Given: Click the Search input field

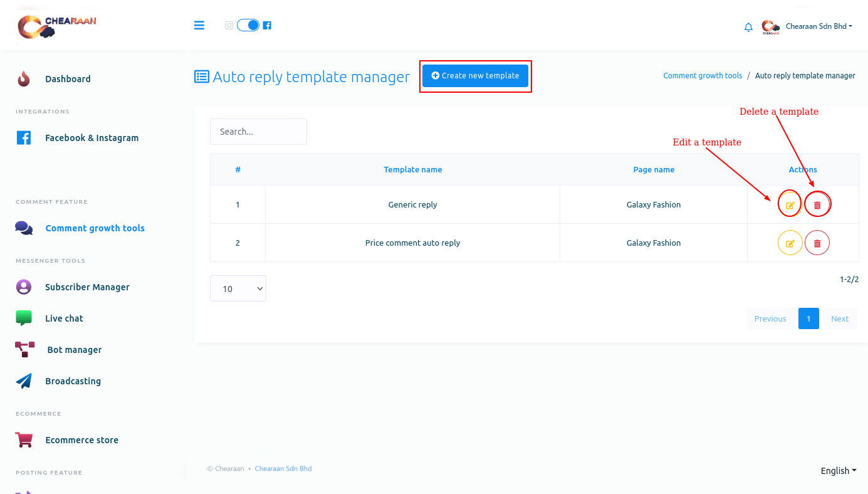Looking at the screenshot, I should (x=258, y=132).
